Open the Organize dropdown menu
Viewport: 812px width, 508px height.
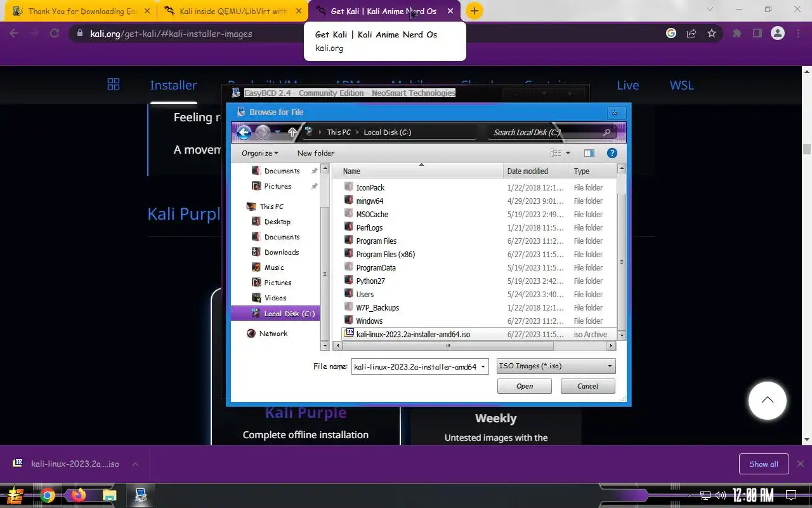tap(260, 153)
